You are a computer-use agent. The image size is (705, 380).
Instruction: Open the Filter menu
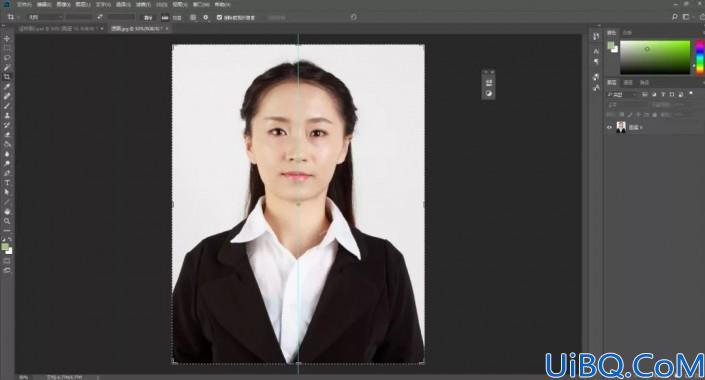[143, 4]
